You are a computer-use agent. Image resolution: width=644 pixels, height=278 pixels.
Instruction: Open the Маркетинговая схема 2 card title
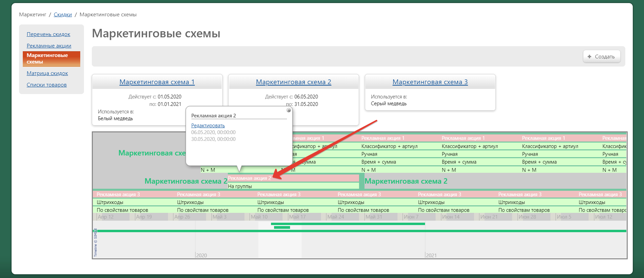click(x=293, y=82)
